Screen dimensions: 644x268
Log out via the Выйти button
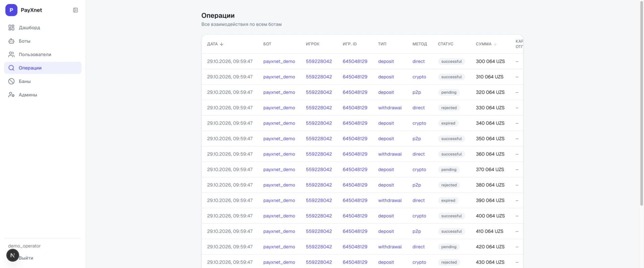pyautogui.click(x=26, y=258)
